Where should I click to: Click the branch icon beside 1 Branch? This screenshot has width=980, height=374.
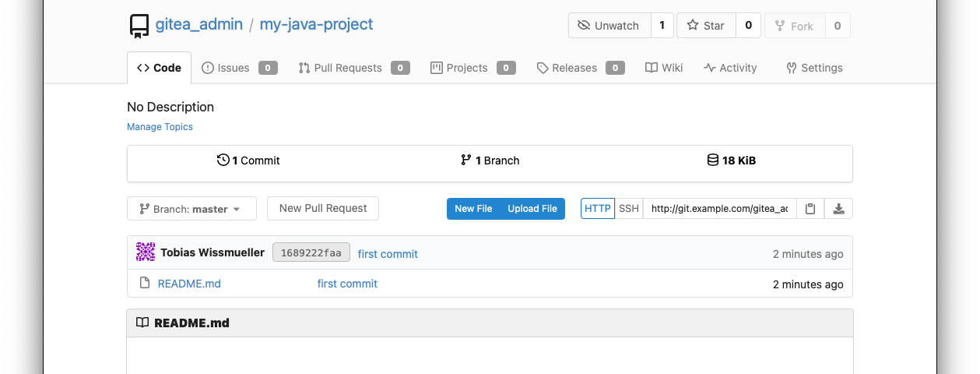click(465, 161)
